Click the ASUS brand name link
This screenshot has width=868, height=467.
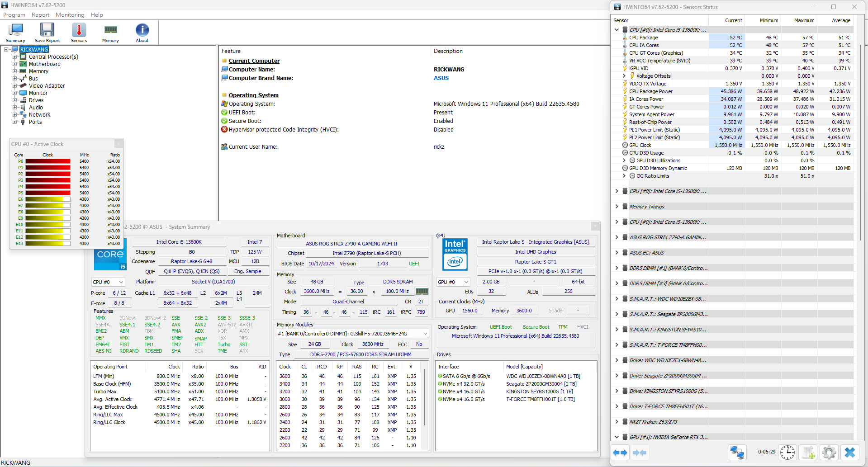(x=441, y=78)
